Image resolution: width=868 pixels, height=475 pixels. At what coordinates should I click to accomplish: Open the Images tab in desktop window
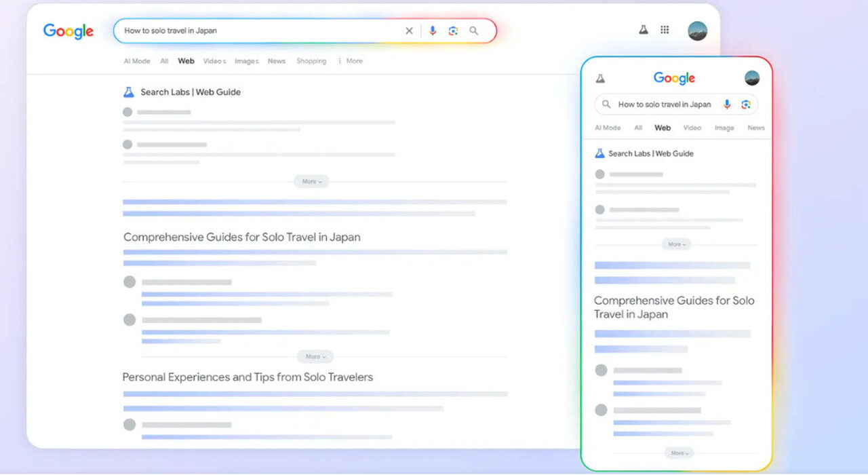pos(247,61)
